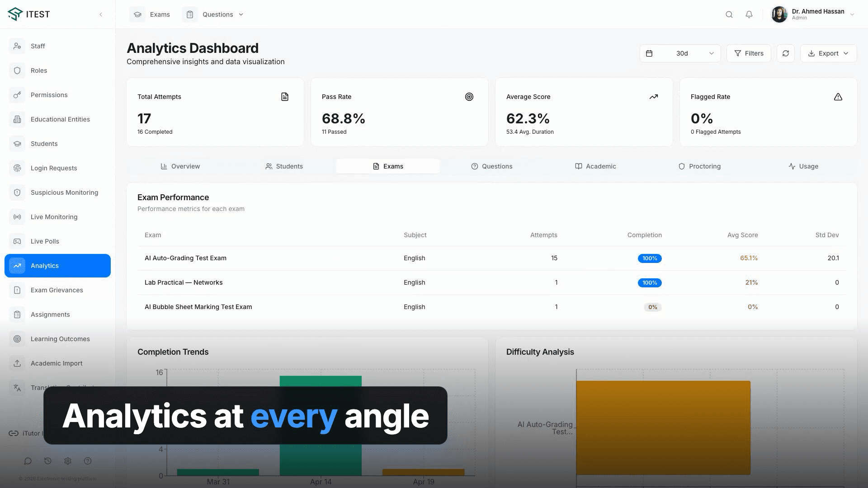868x488 pixels.
Task: Open notifications bell icon
Action: (x=749, y=14)
